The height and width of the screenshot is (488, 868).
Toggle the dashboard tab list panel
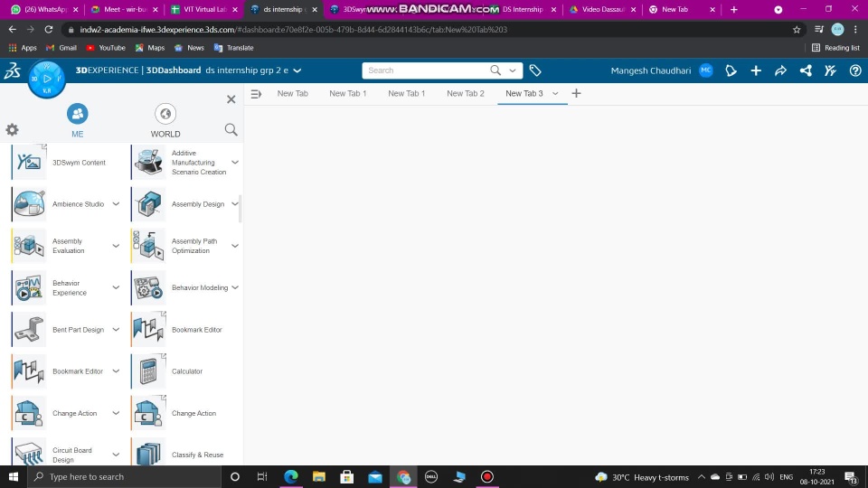[x=256, y=94]
